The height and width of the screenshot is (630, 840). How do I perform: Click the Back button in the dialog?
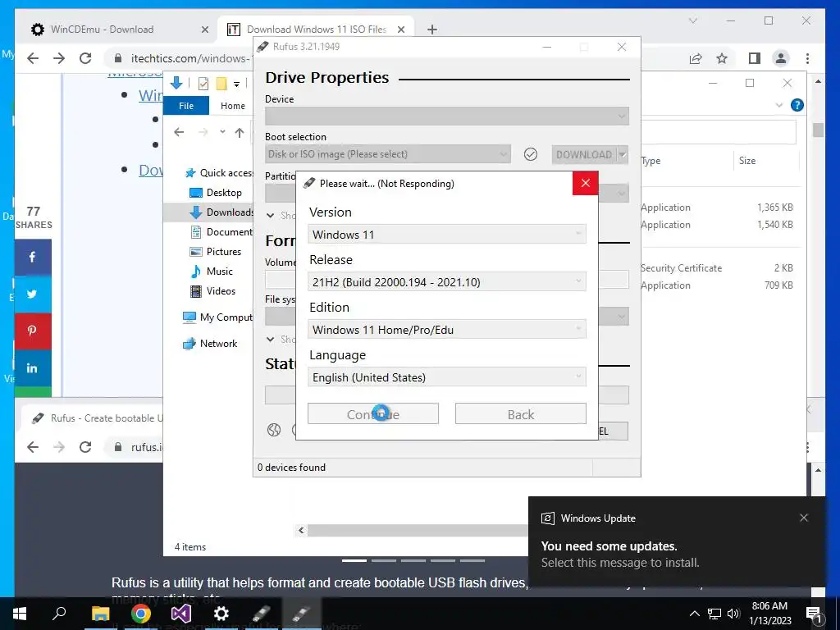pos(520,414)
